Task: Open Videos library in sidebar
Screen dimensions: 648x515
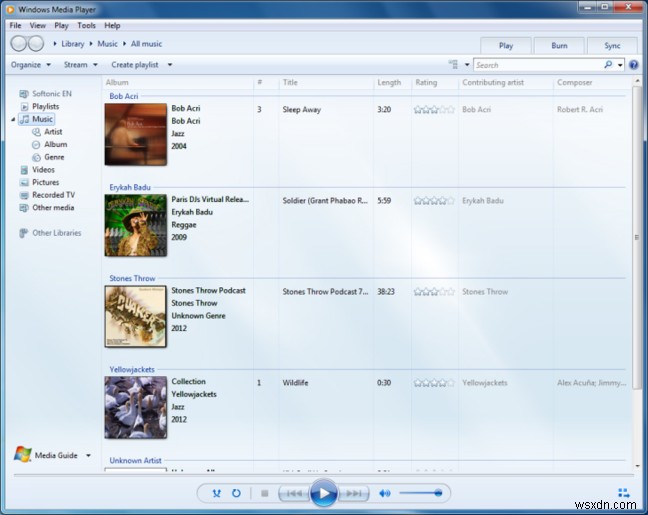Action: click(x=37, y=170)
